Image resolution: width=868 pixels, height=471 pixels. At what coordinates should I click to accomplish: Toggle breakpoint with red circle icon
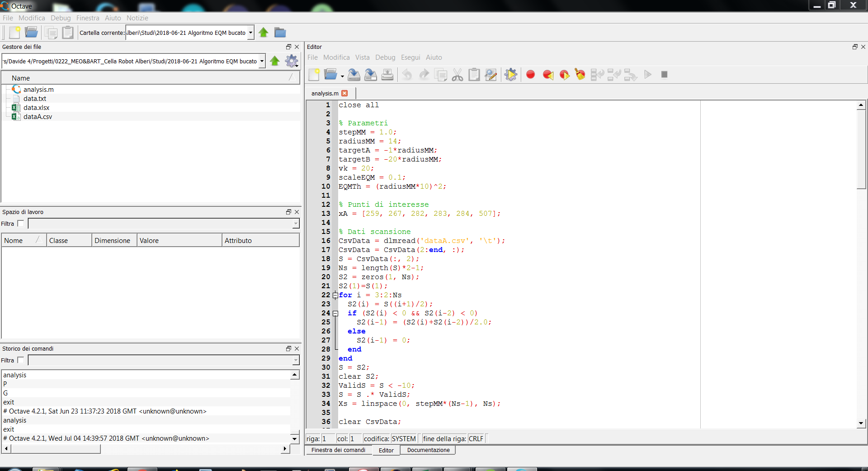coord(531,75)
